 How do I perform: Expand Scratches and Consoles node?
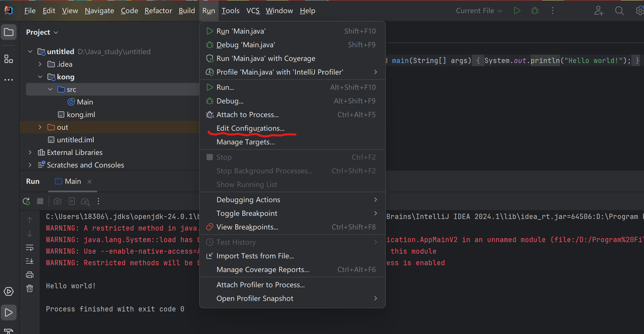(30, 165)
